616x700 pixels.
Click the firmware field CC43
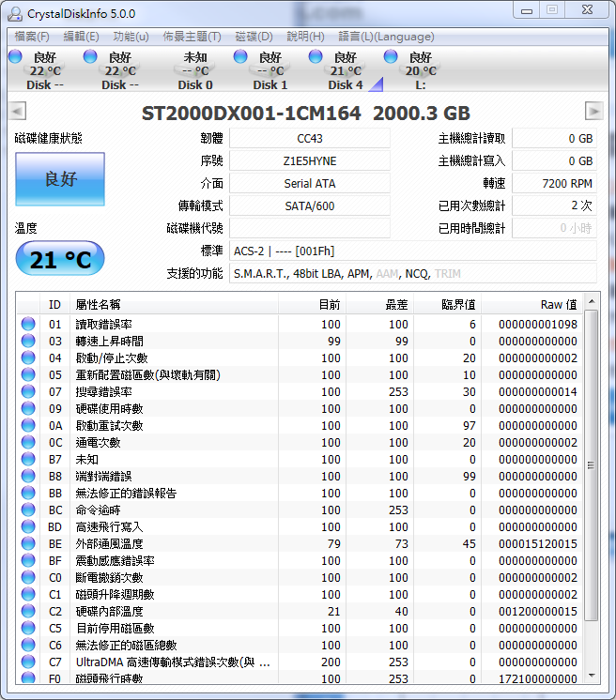[x=310, y=138]
